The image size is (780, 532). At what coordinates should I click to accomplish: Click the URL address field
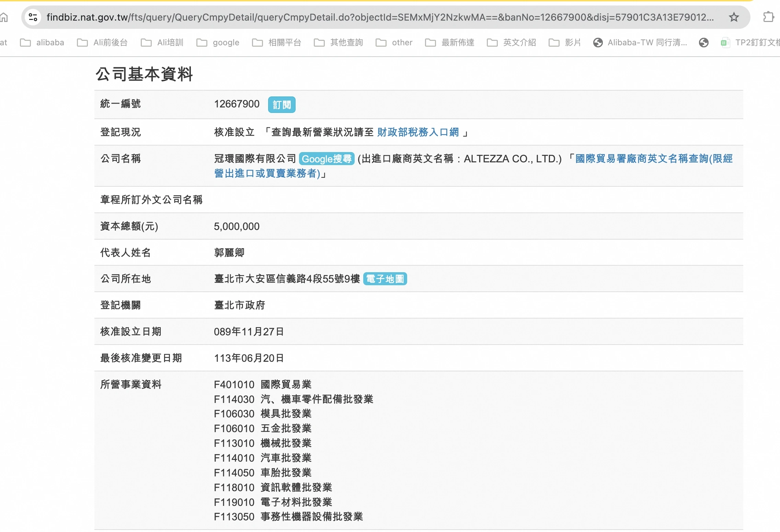[378, 17]
